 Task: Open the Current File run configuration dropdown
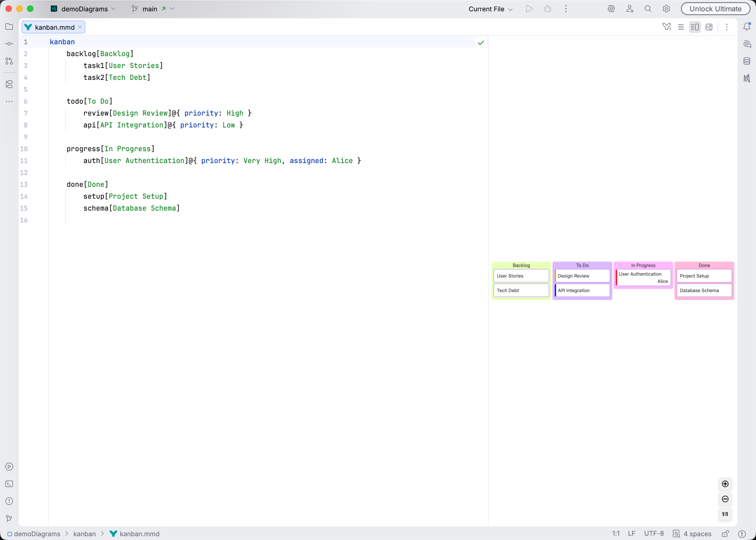click(x=489, y=9)
